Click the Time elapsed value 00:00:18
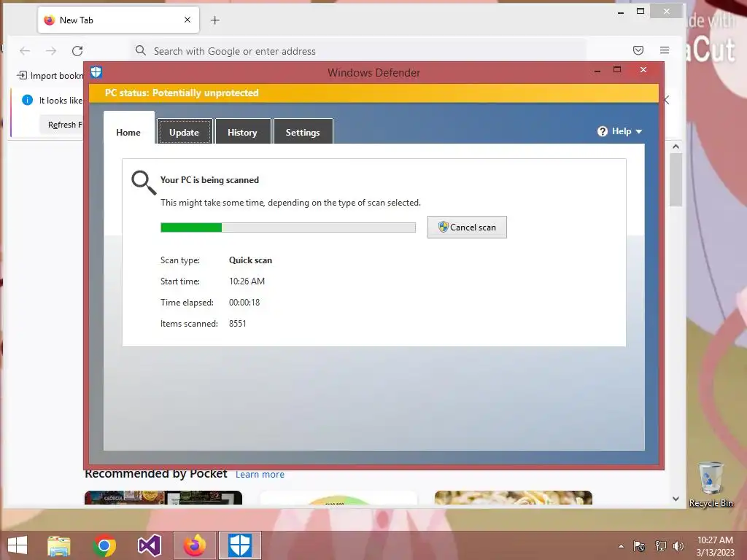This screenshot has width=747, height=560. (x=244, y=303)
